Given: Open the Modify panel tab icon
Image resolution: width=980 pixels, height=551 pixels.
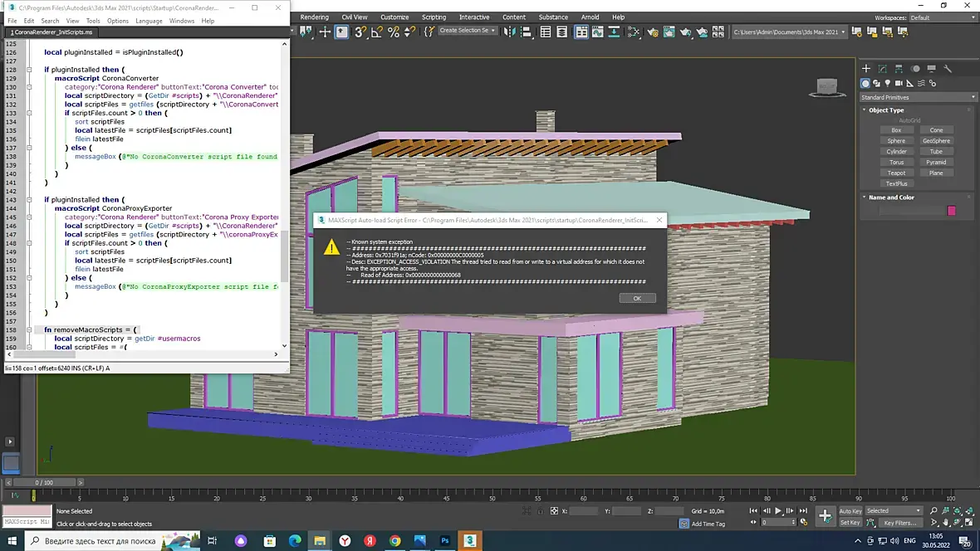Looking at the screenshot, I should click(882, 69).
